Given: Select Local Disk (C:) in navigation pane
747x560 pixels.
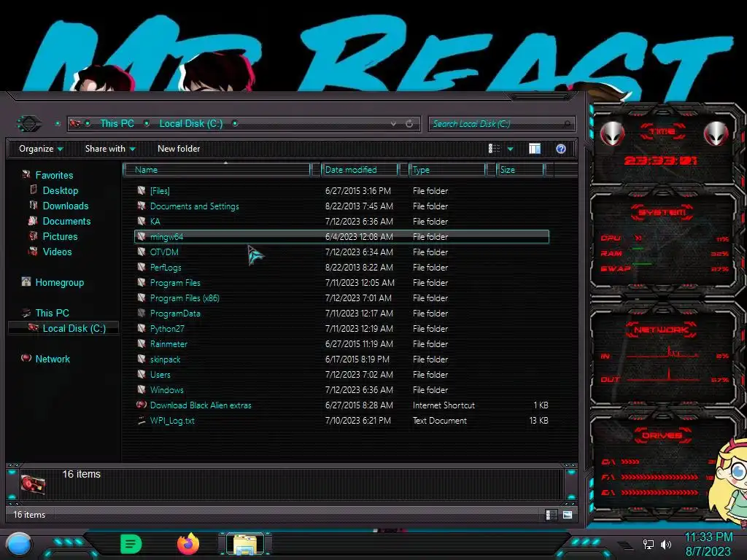Looking at the screenshot, I should pyautogui.click(x=74, y=328).
